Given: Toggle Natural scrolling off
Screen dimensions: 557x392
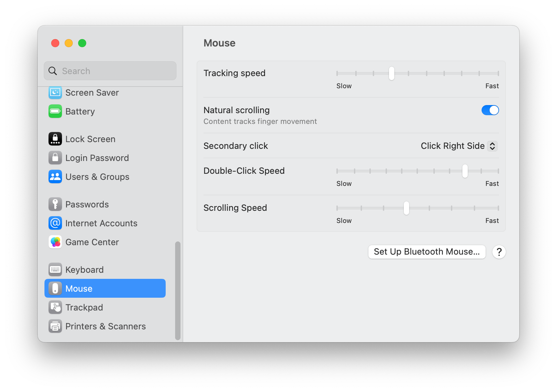Looking at the screenshot, I should point(490,110).
